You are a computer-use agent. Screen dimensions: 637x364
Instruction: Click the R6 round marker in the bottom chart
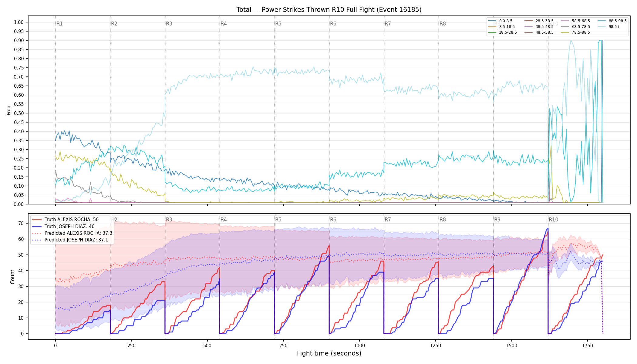tap(333, 220)
